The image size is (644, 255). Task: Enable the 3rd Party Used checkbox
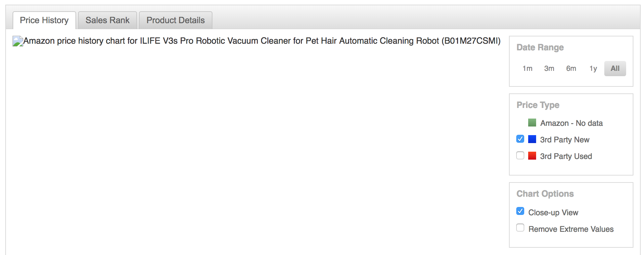[520, 155]
